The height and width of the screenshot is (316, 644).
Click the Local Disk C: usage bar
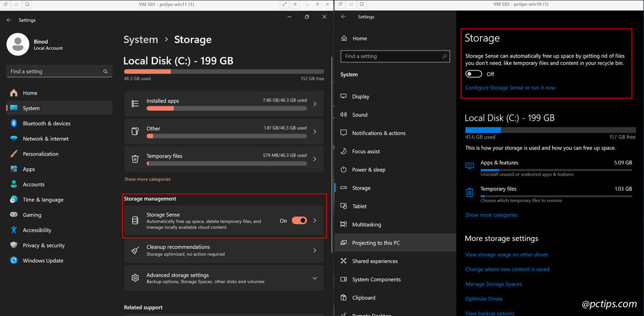point(224,70)
